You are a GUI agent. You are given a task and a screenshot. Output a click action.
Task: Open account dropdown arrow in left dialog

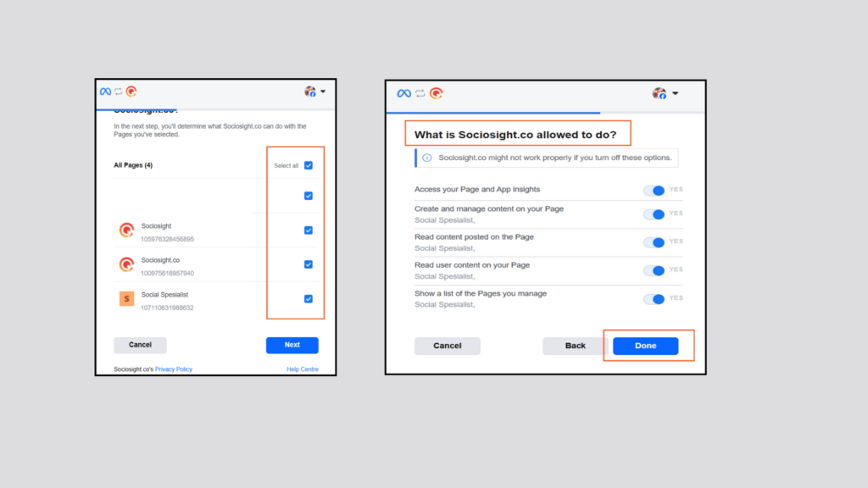point(323,91)
